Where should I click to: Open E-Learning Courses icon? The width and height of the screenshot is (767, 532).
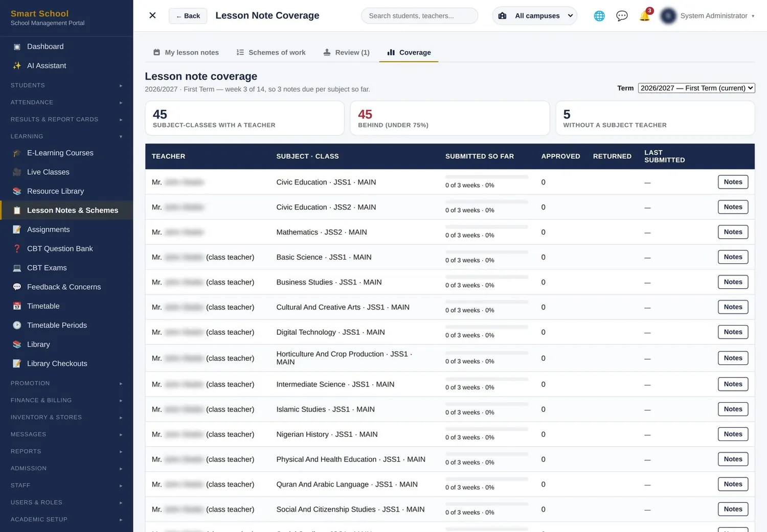[x=17, y=153]
